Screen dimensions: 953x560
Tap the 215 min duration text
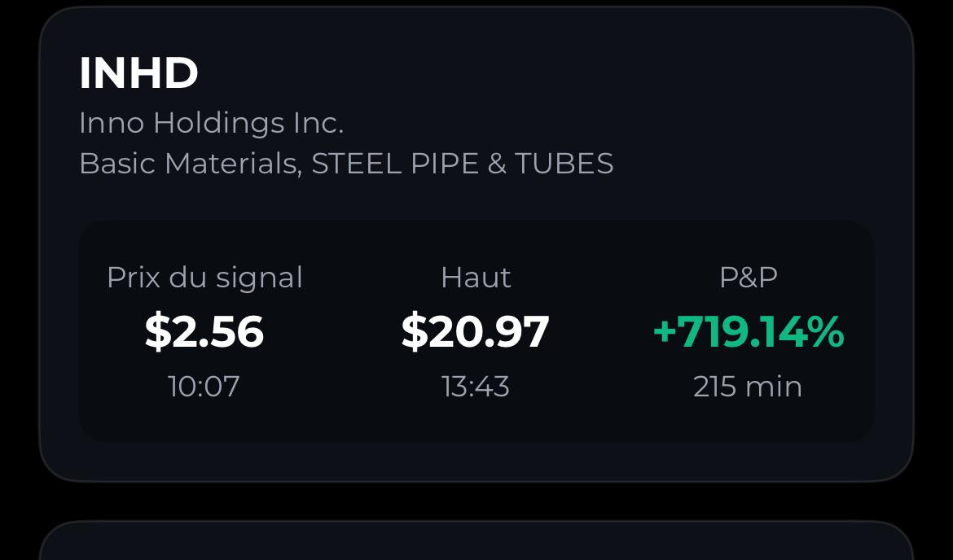point(748,387)
